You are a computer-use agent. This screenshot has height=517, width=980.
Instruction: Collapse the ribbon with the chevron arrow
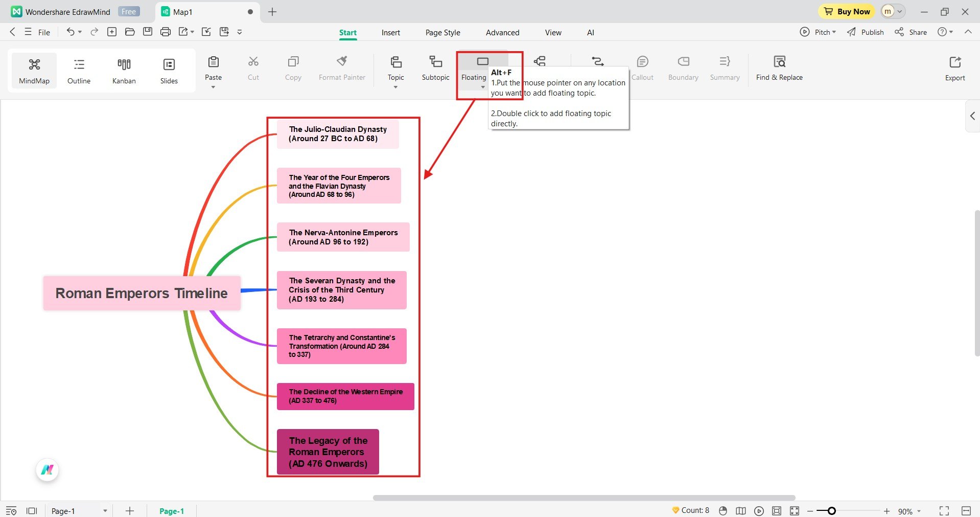[x=968, y=32]
